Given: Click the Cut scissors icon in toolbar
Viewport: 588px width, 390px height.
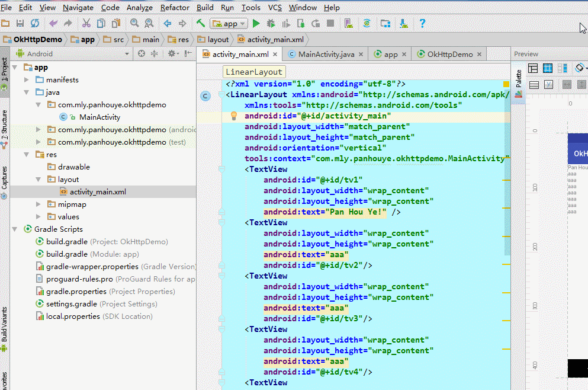Looking at the screenshot, I should [86, 24].
